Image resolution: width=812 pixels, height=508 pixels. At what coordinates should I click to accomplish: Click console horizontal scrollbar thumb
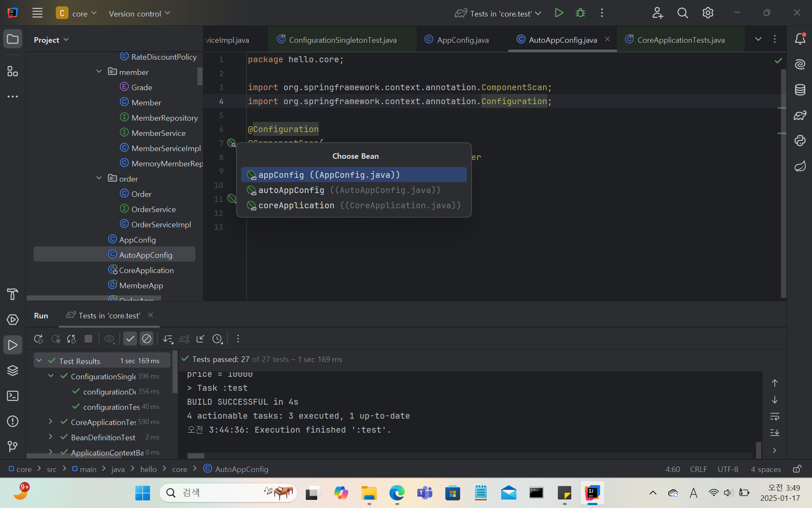(x=196, y=456)
